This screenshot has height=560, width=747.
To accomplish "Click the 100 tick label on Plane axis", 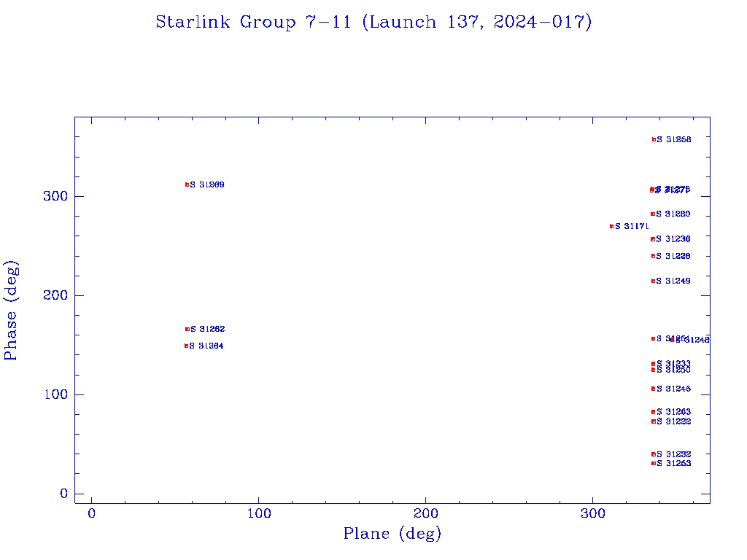I will (x=259, y=514).
